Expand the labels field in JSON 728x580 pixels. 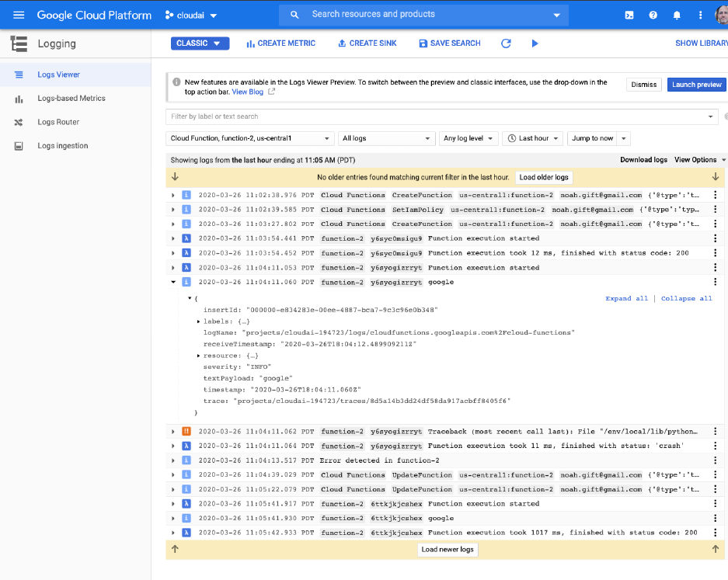coord(198,321)
